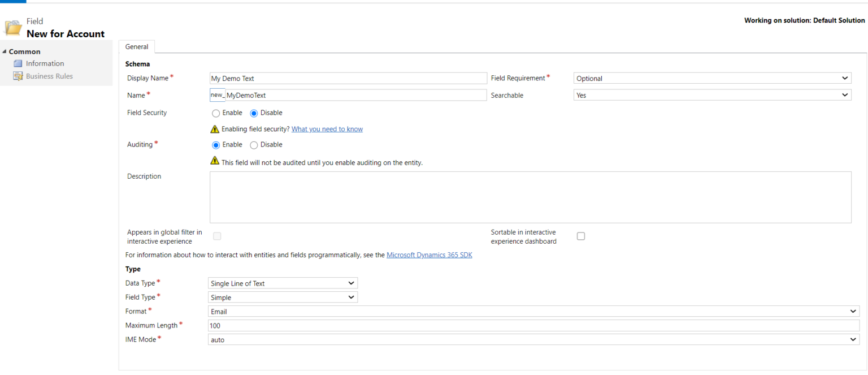The height and width of the screenshot is (375, 868).
Task: Open the Data Type dropdown
Action: [x=283, y=283]
